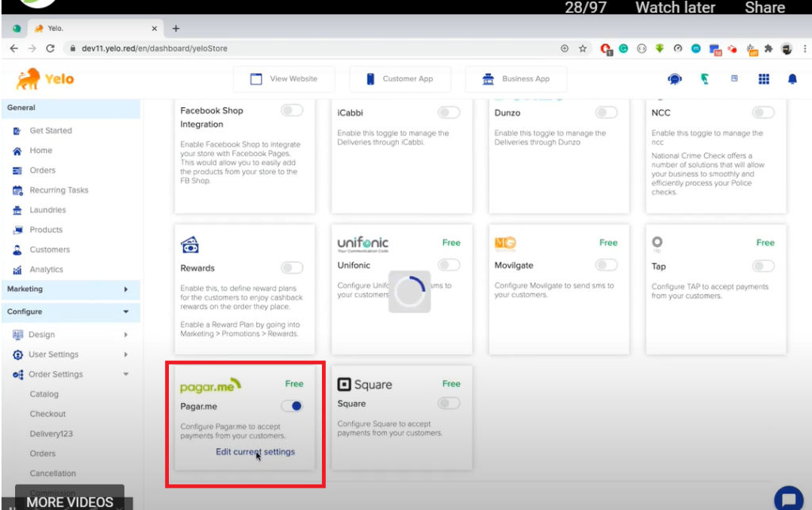
Task: Open the notifications bell icon
Action: pyautogui.click(x=792, y=79)
